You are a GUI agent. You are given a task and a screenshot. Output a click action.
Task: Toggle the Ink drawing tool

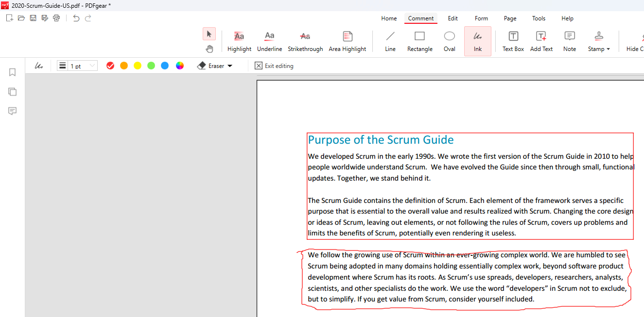[x=478, y=41]
